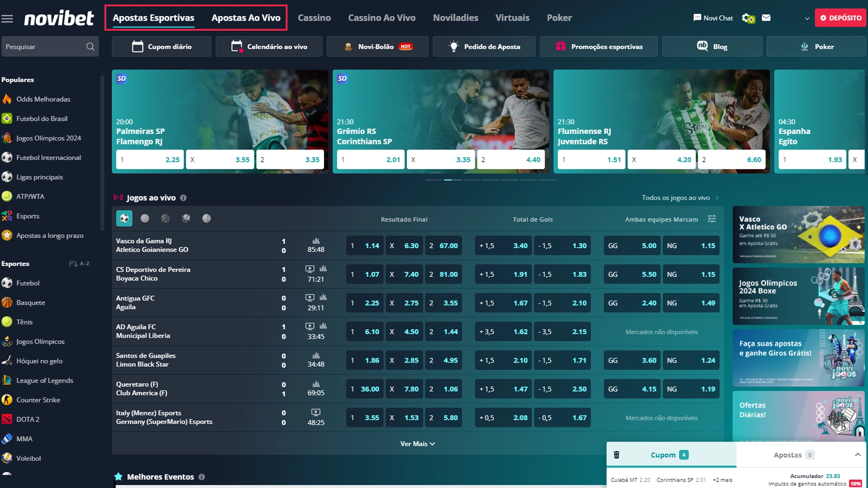Image resolution: width=868 pixels, height=488 pixels.
Task: Select the fifth sport filter icon
Action: (x=207, y=218)
